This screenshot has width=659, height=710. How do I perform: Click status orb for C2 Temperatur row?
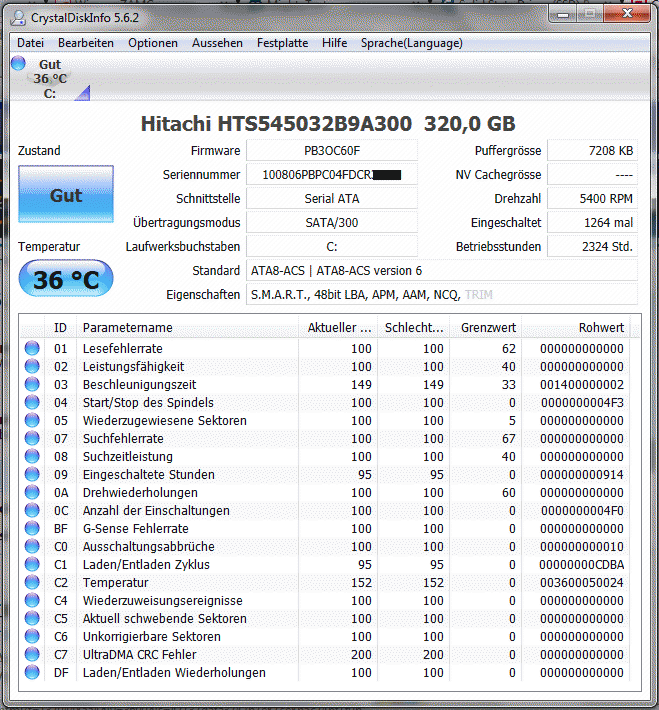[32, 582]
